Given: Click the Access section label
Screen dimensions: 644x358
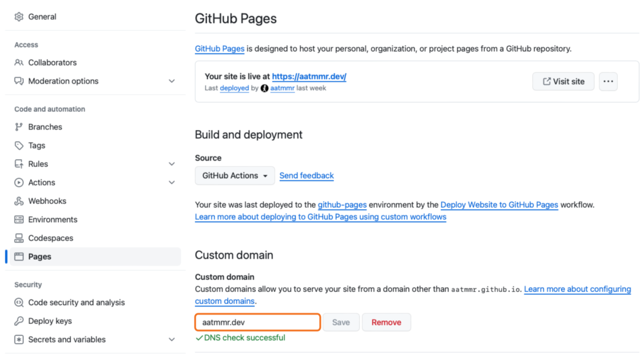Looking at the screenshot, I should [26, 45].
